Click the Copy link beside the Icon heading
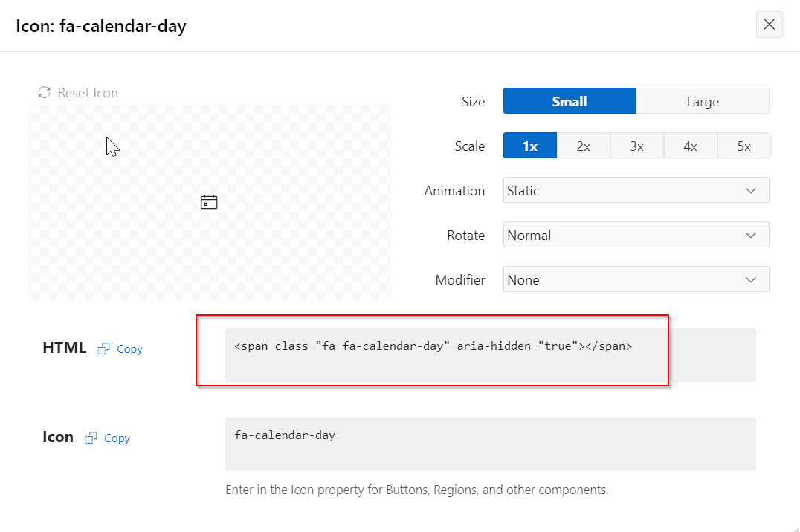800x532 pixels. click(117, 438)
